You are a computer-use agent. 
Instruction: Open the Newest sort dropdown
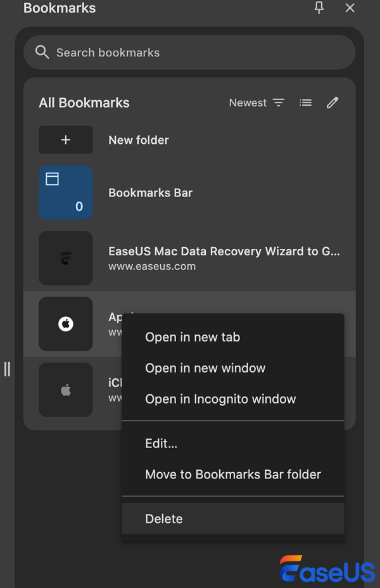click(256, 103)
